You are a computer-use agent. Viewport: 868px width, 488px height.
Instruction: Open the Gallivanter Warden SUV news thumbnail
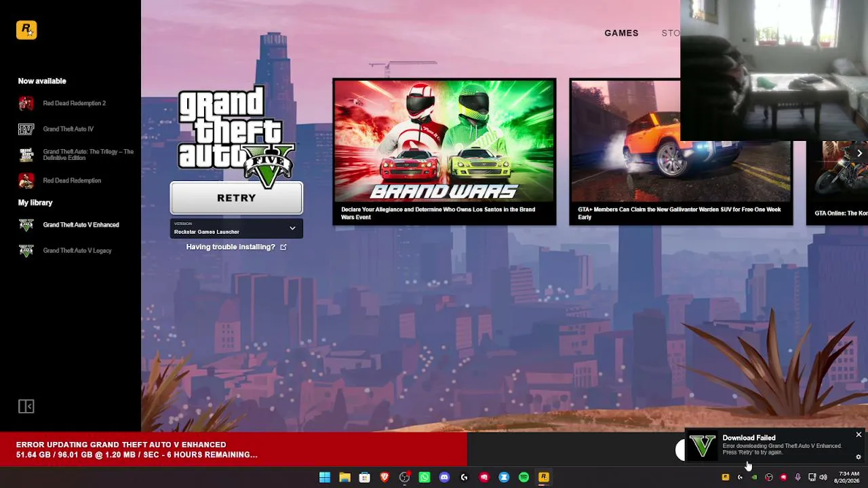tap(681, 140)
